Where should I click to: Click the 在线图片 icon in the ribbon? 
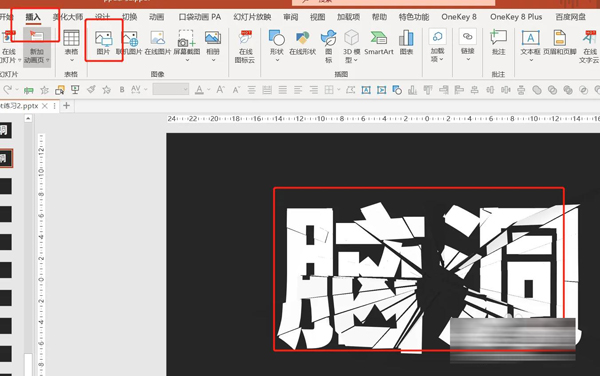[158, 38]
